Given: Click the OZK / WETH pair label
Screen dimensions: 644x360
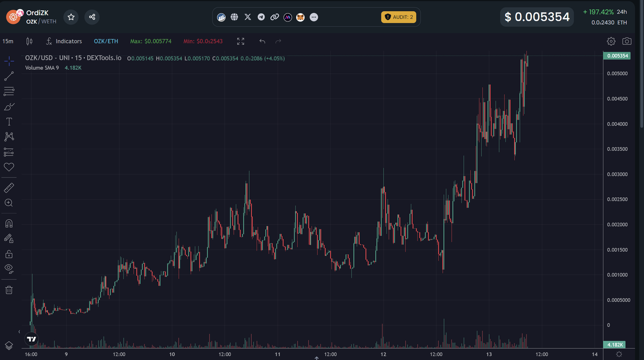Looking at the screenshot, I should (41, 21).
